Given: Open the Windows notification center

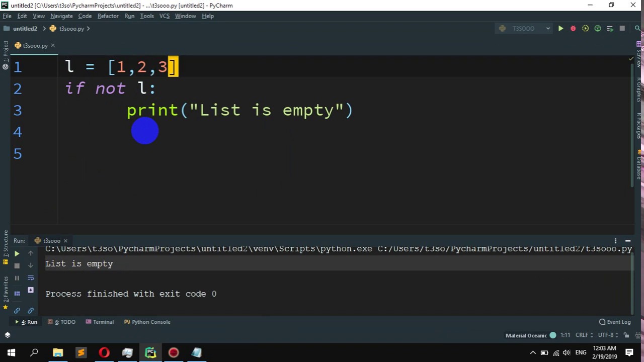Looking at the screenshot, I should click(629, 352).
